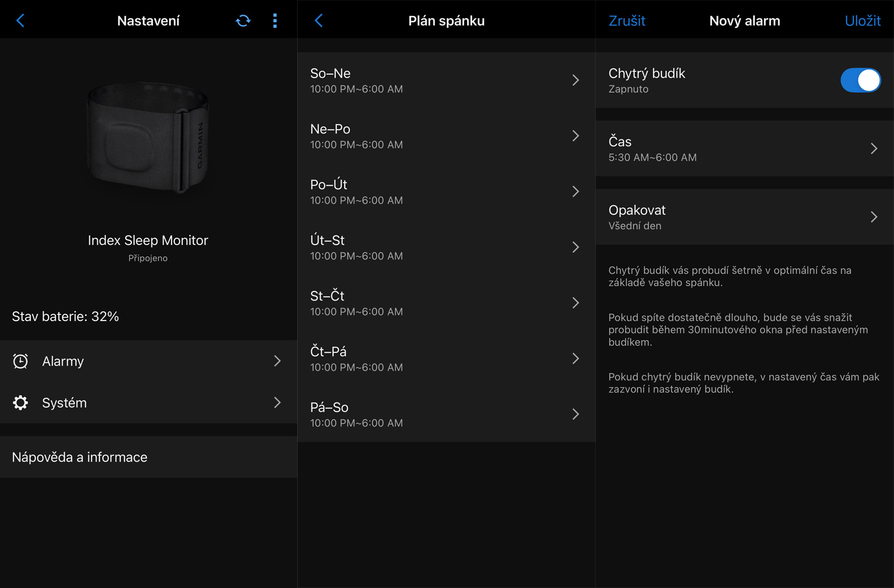Select the Čt–Pá sleep schedule entry
The width and height of the screenshot is (894, 588).
[445, 358]
